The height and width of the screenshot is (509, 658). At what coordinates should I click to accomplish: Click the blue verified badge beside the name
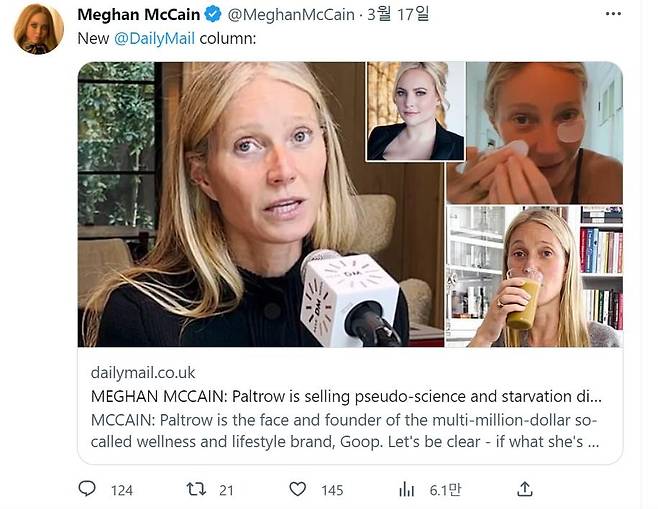pyautogui.click(x=213, y=14)
